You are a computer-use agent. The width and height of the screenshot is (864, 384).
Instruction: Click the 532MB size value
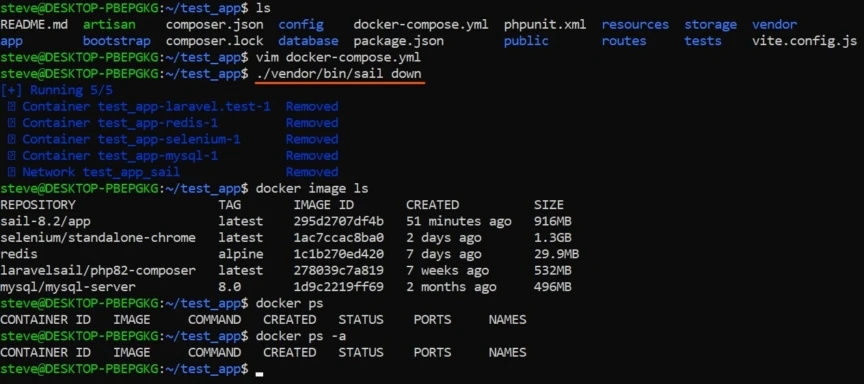coord(552,271)
